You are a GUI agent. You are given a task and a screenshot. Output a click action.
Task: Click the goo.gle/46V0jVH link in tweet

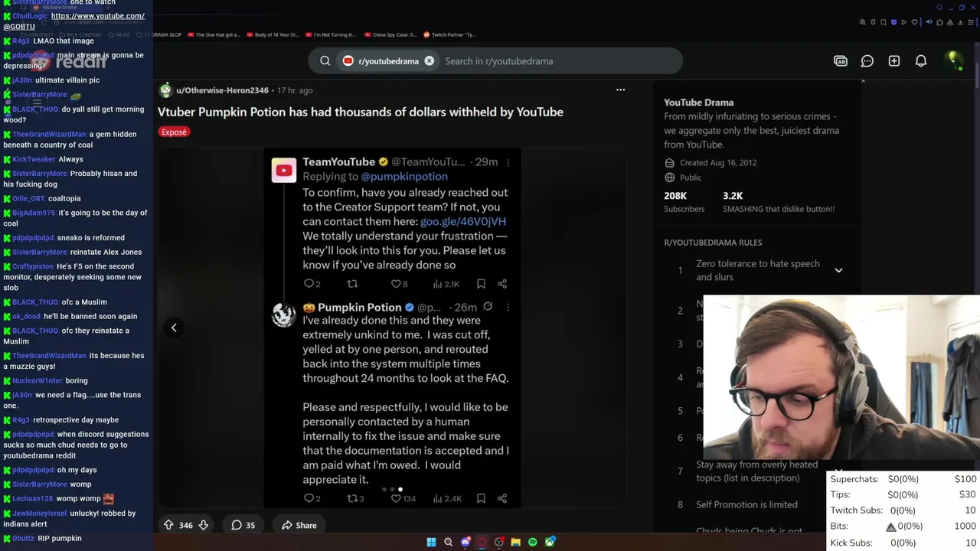click(463, 221)
